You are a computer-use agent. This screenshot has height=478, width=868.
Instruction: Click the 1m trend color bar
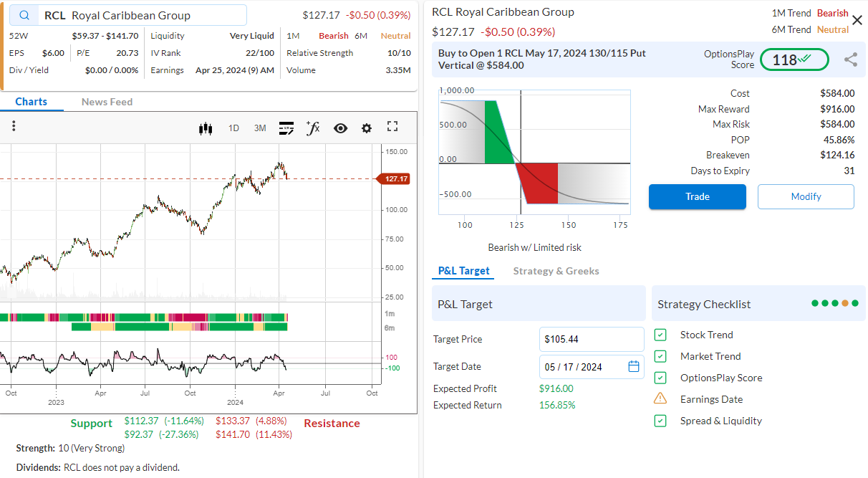[143, 317]
